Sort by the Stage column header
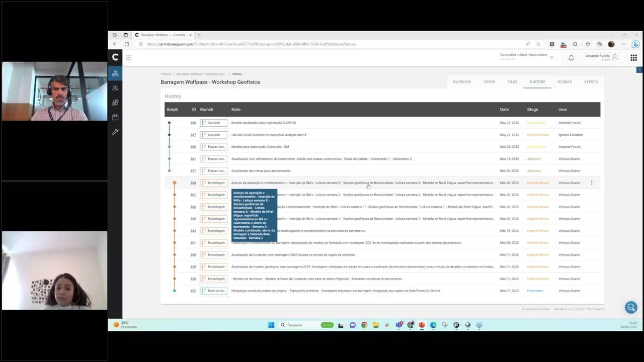644x362 pixels. [x=532, y=110]
